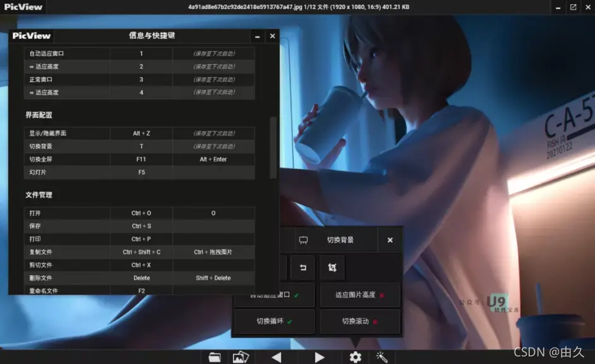595x364 pixels.
Task: Select the 保存 row label
Action: pyautogui.click(x=35, y=226)
